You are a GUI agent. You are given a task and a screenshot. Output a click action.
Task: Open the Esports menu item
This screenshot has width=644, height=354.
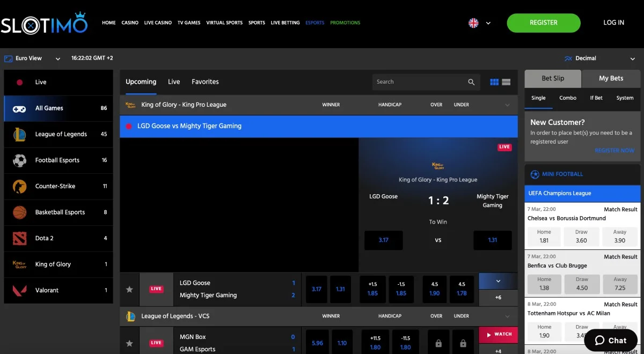pyautogui.click(x=315, y=23)
